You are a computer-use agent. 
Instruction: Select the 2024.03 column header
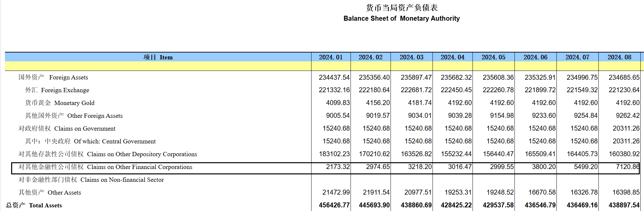412,57
